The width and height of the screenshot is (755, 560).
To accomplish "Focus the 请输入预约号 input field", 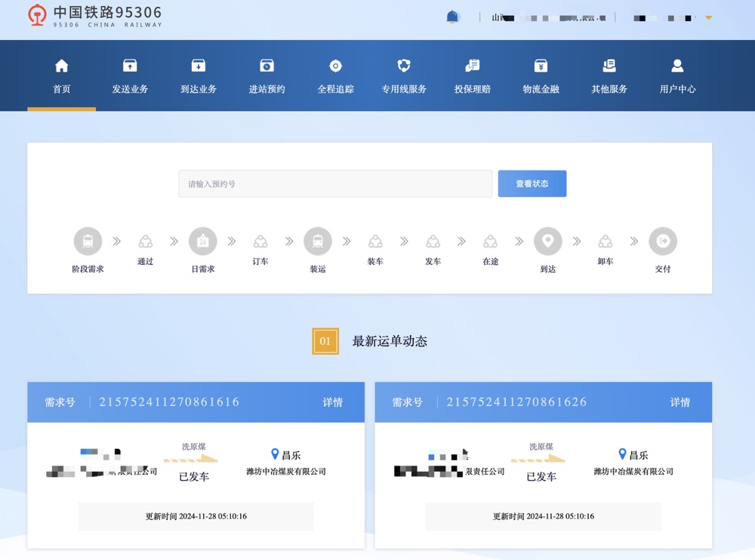I will 335,183.
